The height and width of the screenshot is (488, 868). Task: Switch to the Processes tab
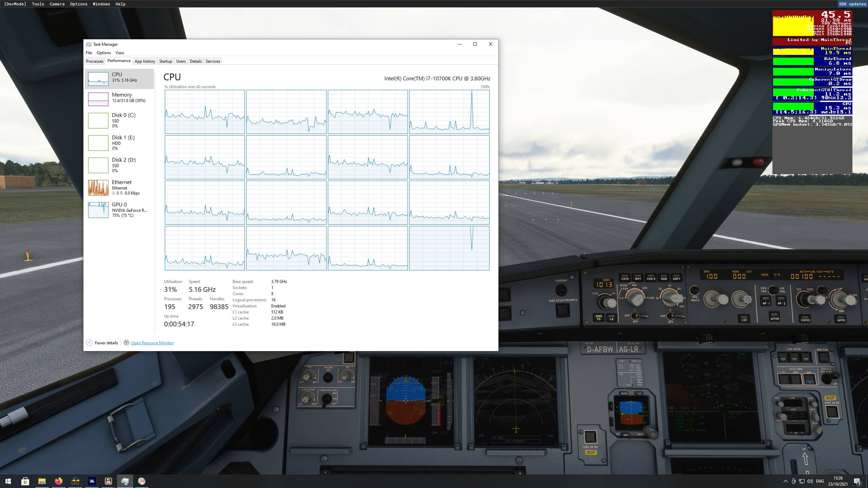95,61
